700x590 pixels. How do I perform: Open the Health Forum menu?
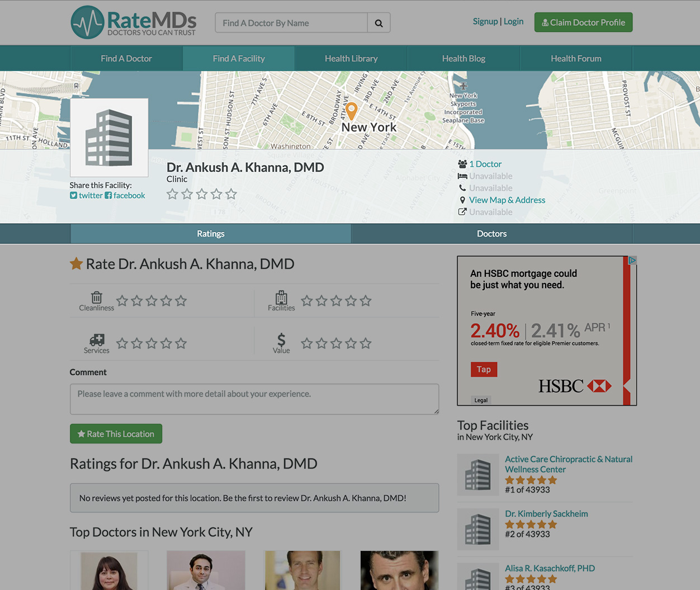[x=576, y=58]
